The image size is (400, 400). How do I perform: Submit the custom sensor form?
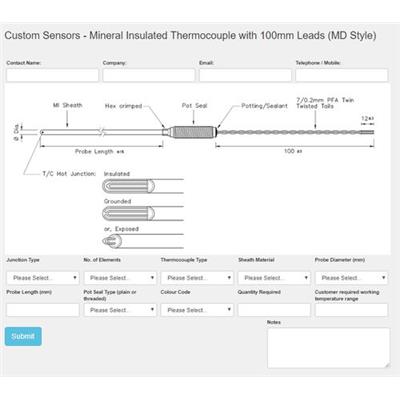click(x=23, y=336)
